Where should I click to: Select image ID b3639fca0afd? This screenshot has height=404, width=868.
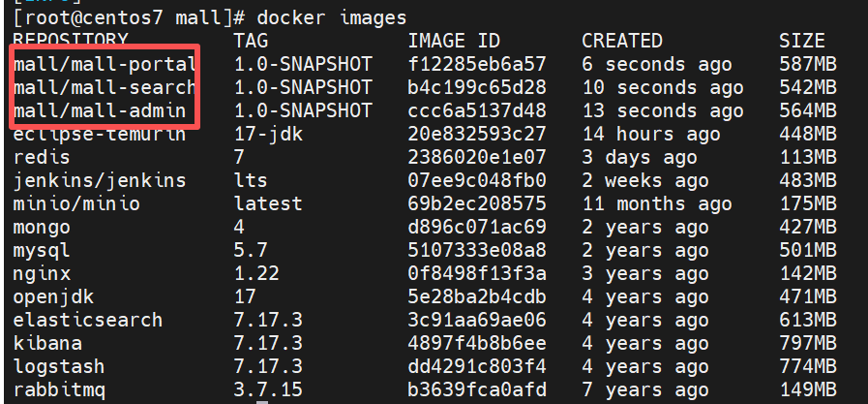pyautogui.click(x=477, y=390)
